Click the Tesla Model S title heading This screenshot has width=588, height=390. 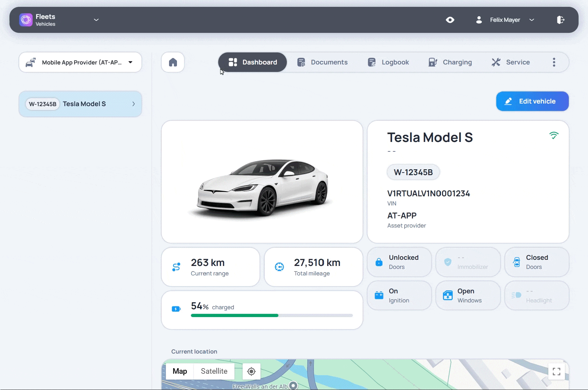pyautogui.click(x=430, y=137)
